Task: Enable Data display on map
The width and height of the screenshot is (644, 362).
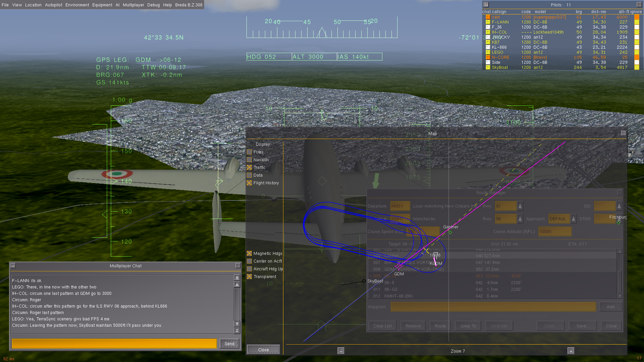Action: [249, 175]
